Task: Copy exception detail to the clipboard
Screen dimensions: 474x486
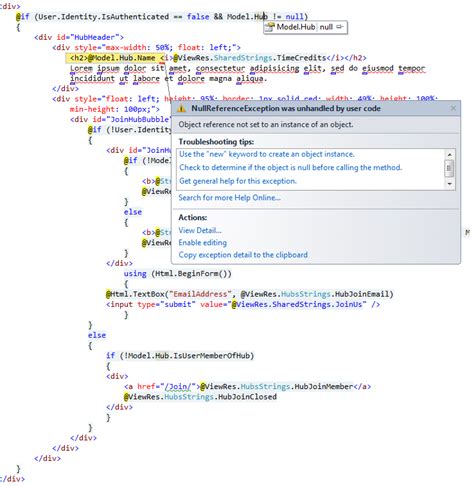Action: (x=243, y=255)
